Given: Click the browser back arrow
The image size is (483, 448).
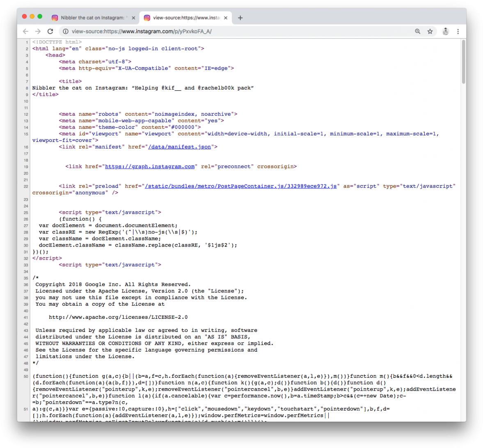Looking at the screenshot, I should point(25,32).
